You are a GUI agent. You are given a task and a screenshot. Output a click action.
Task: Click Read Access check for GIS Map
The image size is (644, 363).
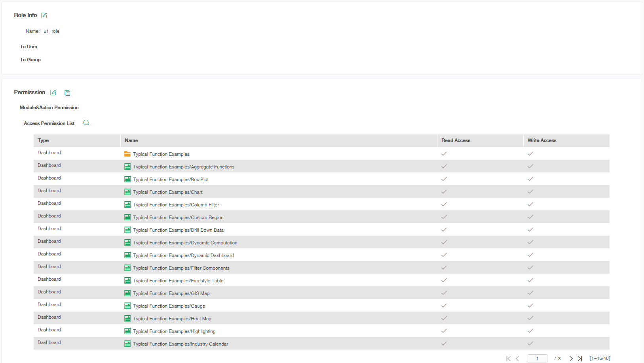pyautogui.click(x=444, y=293)
